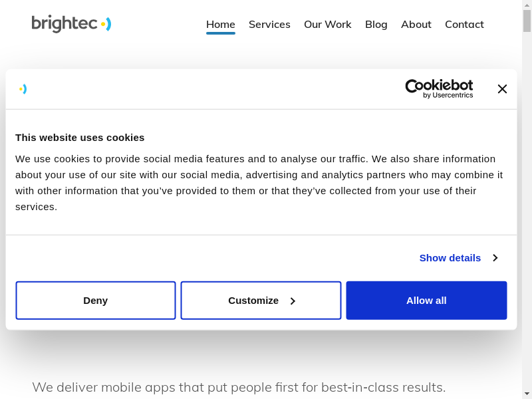Open the Contact page
The height and width of the screenshot is (399, 532).
point(464,25)
